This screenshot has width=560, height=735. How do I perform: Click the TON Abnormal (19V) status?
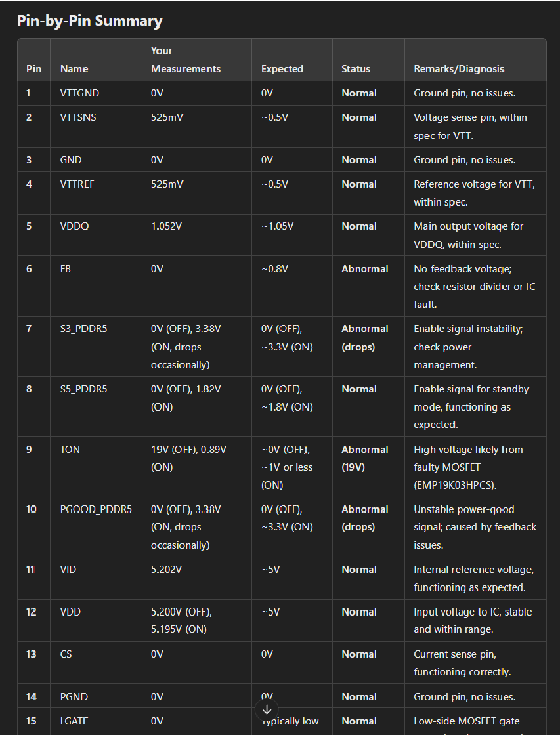coord(364,458)
